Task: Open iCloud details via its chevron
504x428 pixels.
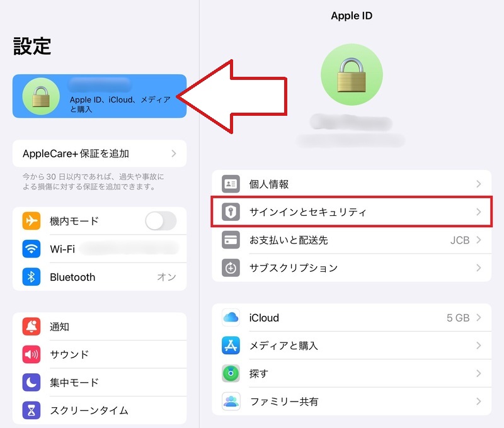Action: coord(479,318)
